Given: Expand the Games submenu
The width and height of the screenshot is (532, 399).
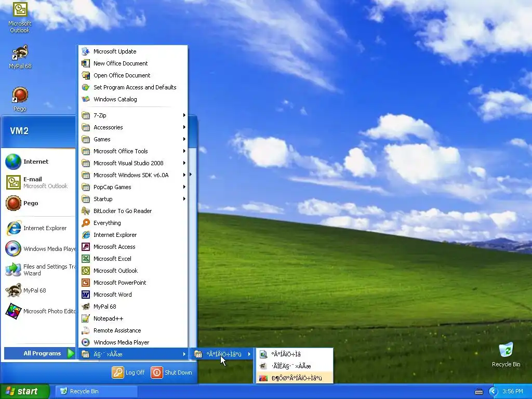Looking at the screenshot, I should coord(133,139).
